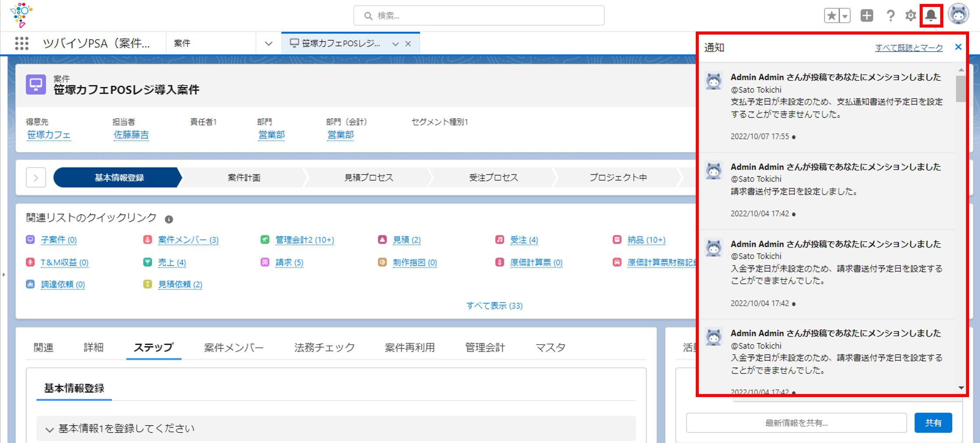
Task: Select the 案件計画 path stage
Action: 244,178
